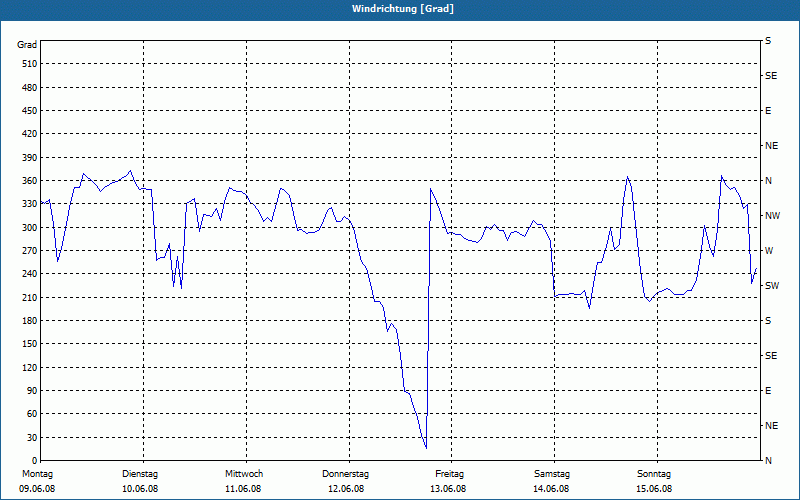Click the 240 value on left axis
This screenshot has height=500, width=800.
tap(29, 274)
